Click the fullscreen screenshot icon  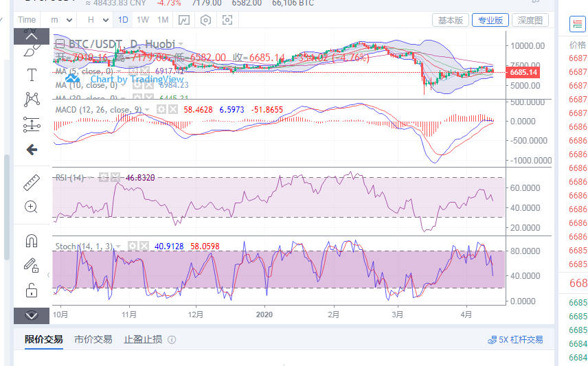227,20
